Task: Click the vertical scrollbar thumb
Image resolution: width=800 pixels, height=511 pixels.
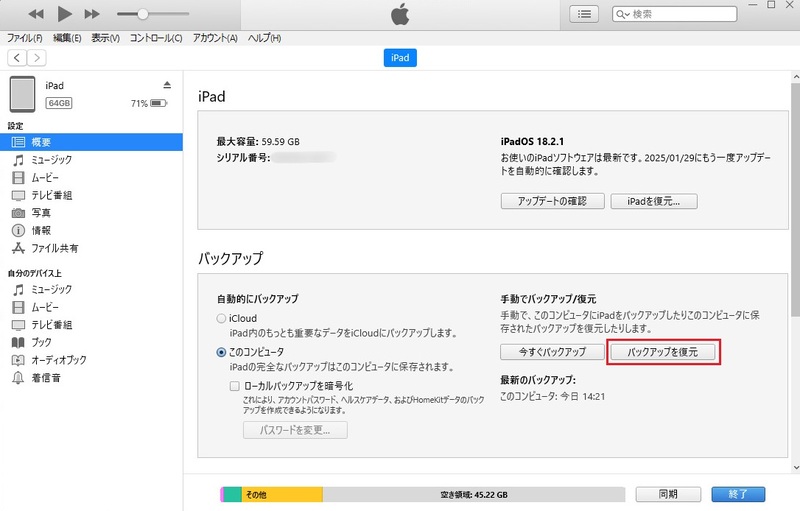Action: click(x=795, y=199)
